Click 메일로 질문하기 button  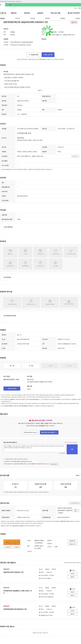click(x=54, y=464)
